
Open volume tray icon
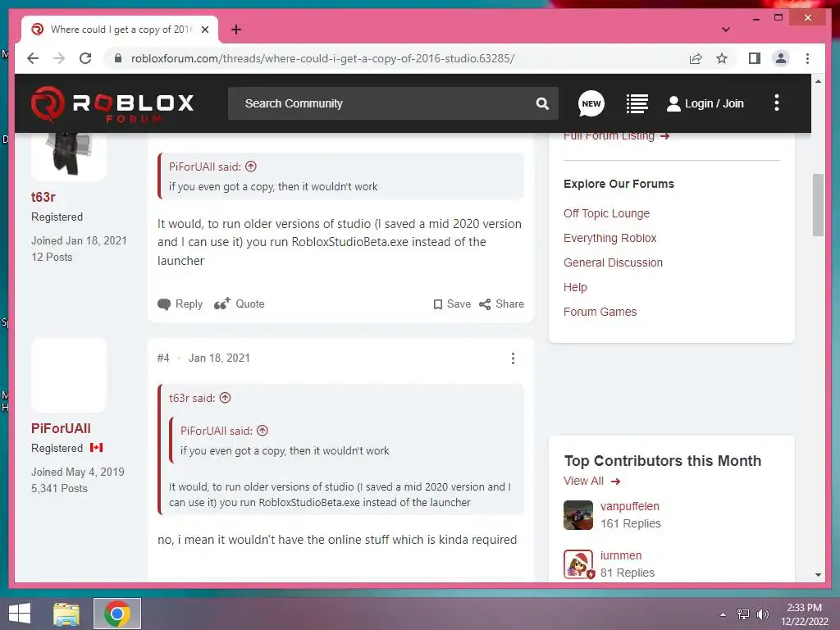click(762, 614)
